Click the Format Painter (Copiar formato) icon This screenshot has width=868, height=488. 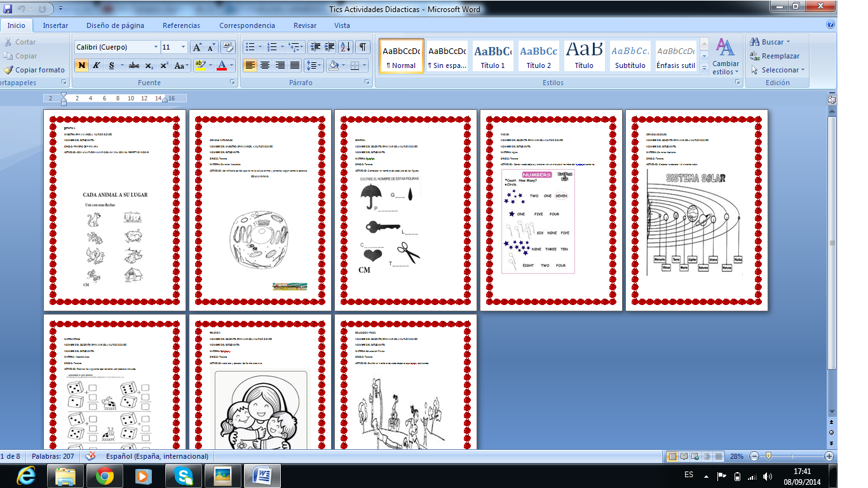[8, 70]
